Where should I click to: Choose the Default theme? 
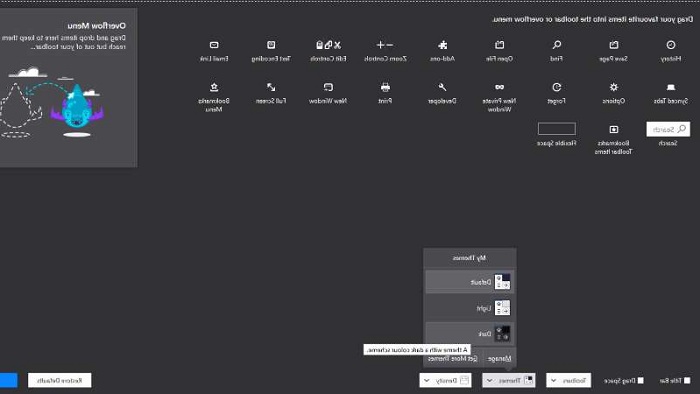[470, 282]
